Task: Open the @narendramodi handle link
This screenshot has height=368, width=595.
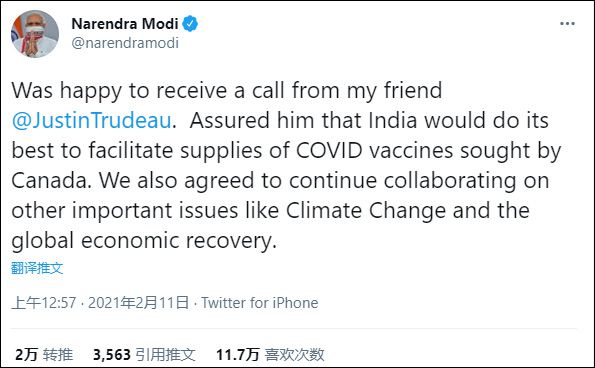Action: click(125, 43)
